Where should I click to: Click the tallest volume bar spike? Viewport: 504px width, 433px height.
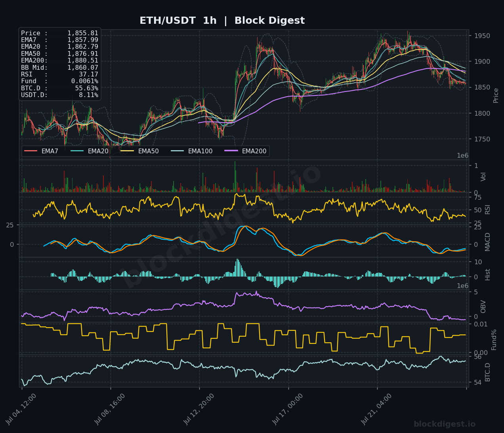(235, 177)
